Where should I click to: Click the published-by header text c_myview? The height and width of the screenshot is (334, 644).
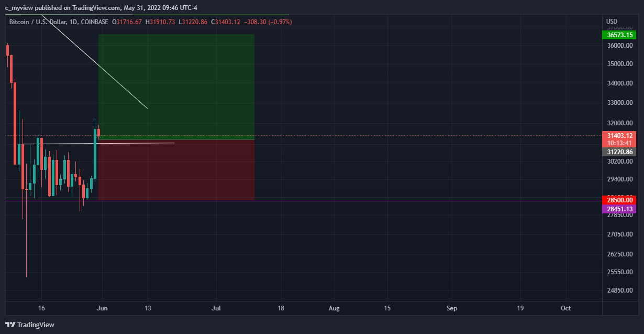pyautogui.click(x=18, y=8)
